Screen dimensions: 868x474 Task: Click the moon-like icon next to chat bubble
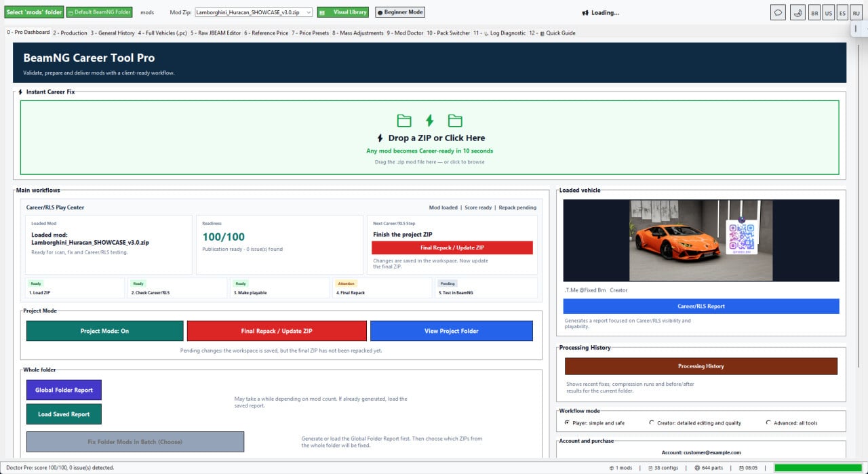click(797, 12)
